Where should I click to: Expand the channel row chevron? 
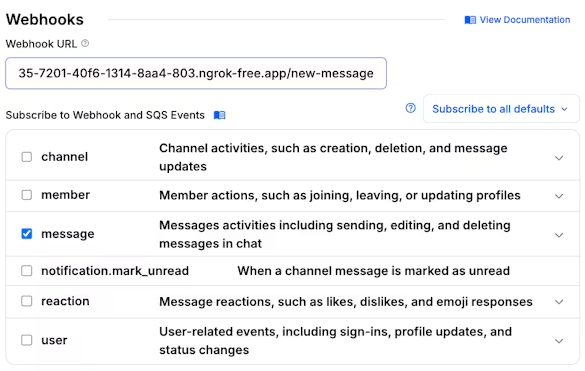[559, 158]
